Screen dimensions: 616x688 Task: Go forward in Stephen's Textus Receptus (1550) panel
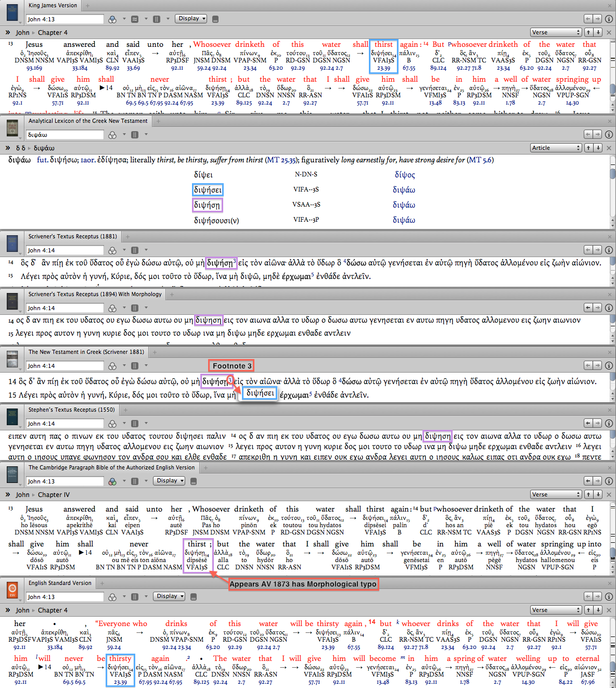click(x=597, y=423)
